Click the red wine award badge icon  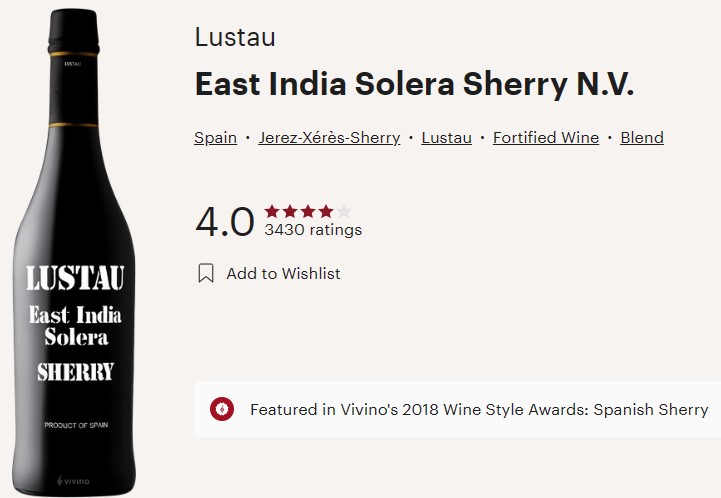pyautogui.click(x=222, y=409)
